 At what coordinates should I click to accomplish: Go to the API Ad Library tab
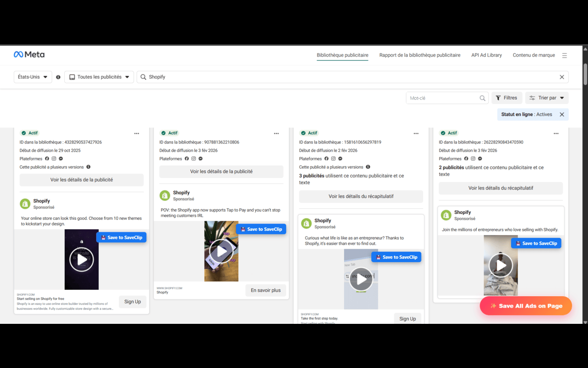[486, 55]
